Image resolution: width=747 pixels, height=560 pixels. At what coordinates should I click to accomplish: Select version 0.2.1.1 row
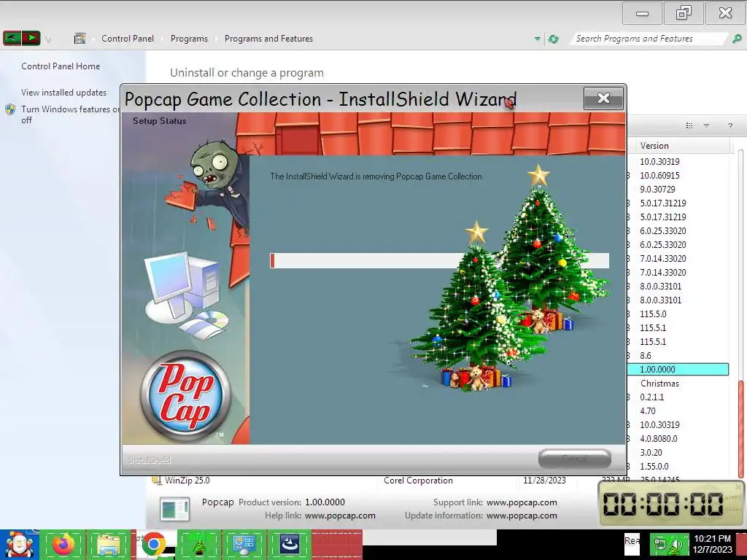[651, 397]
